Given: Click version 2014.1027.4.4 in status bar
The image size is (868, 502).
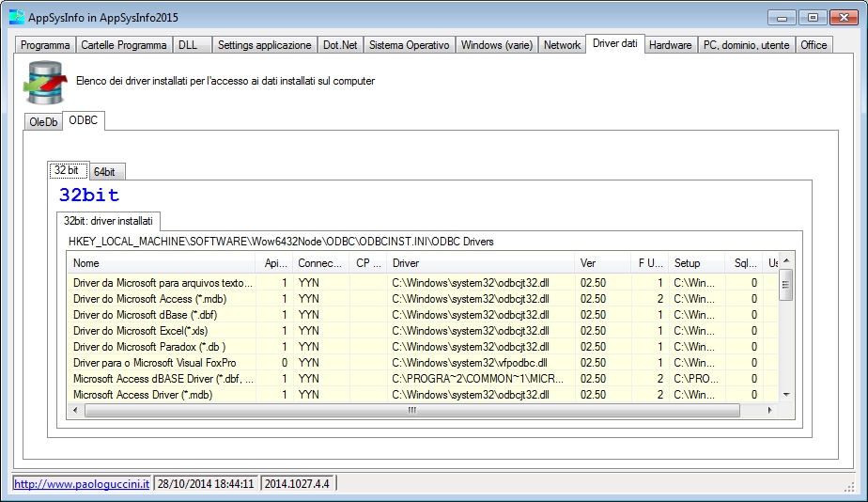Looking at the screenshot, I should (297, 484).
